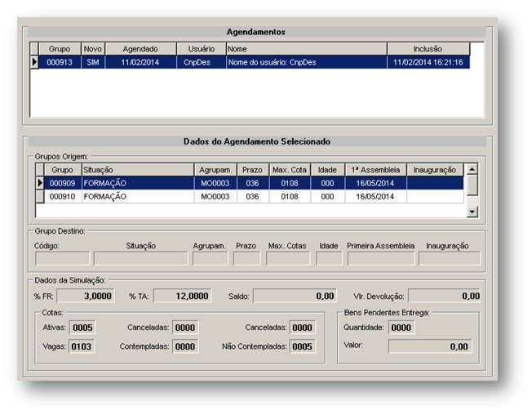
Task: Click the Vlr. Devolução field
Action: pyautogui.click(x=444, y=296)
